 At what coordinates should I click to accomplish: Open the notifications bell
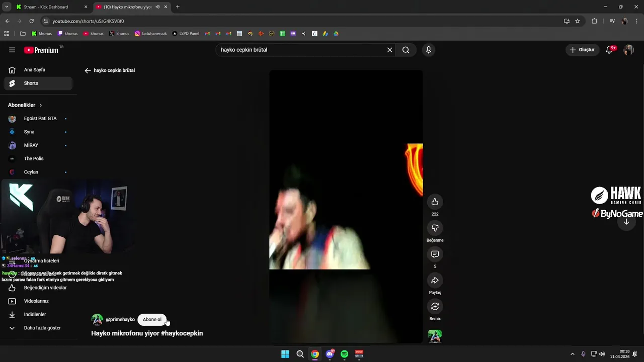(610, 50)
